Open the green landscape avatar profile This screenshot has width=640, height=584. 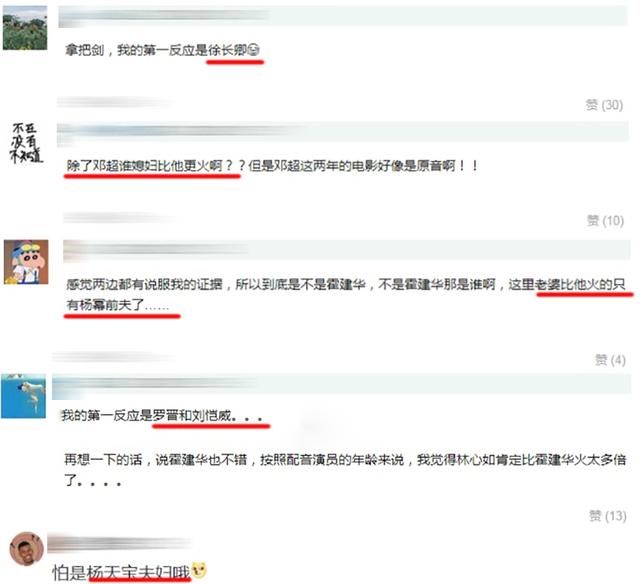click(x=25, y=28)
